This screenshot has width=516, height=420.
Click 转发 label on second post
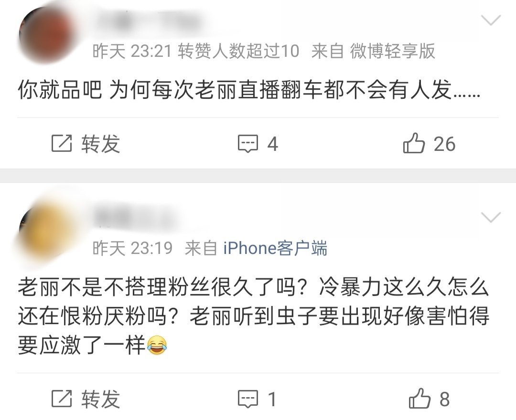100,399
